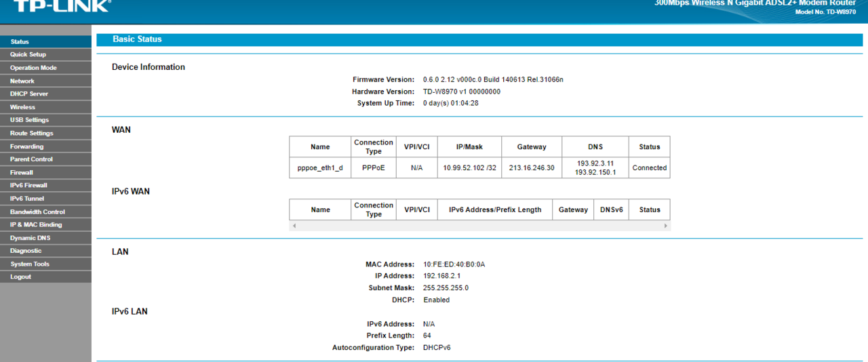
Task: Open IP & MAC Binding menu
Action: tap(45, 224)
